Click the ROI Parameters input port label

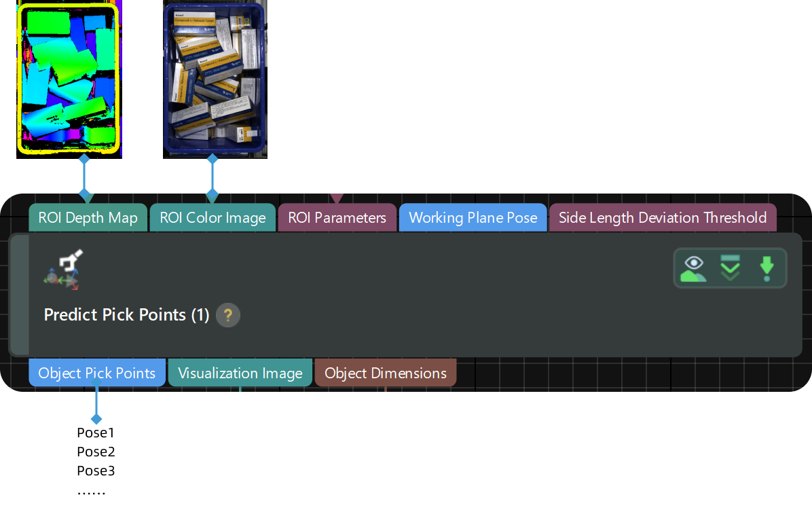(337, 217)
